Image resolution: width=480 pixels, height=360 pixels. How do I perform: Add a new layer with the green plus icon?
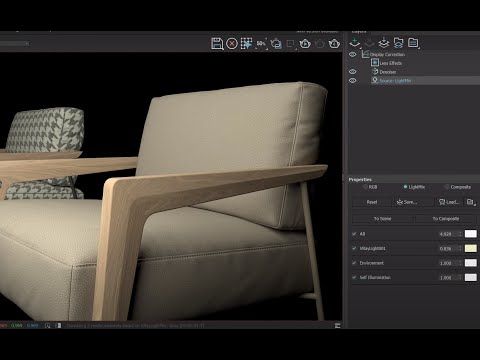[355, 43]
